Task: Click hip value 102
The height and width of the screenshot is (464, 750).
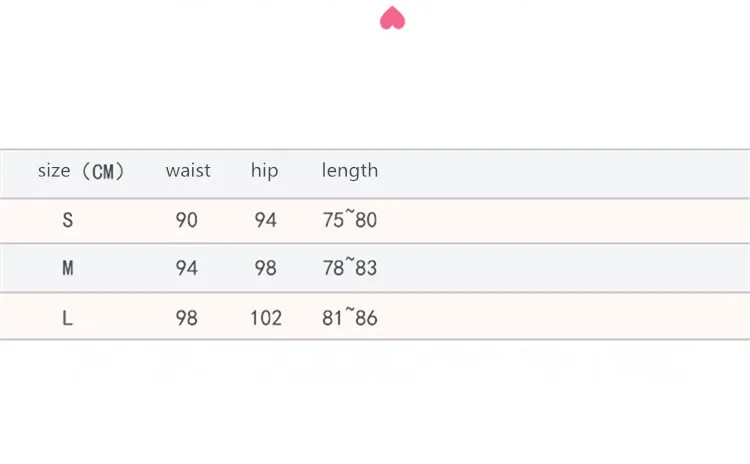Action: tap(266, 318)
